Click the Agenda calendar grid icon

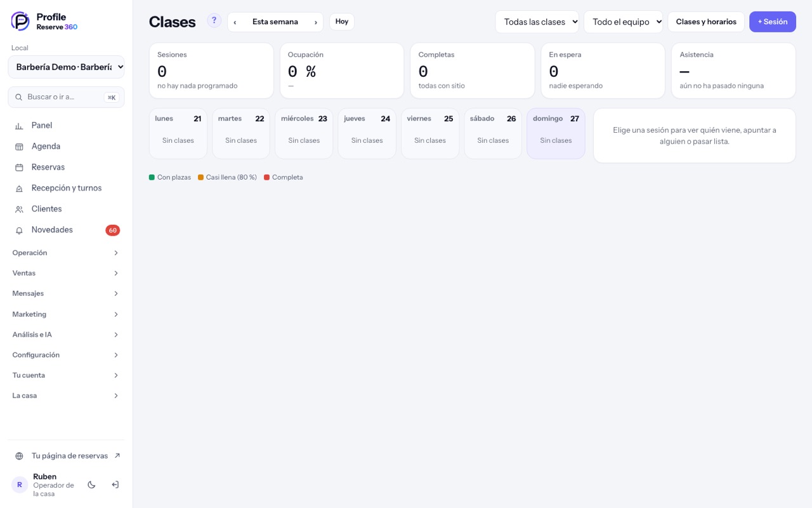19,147
